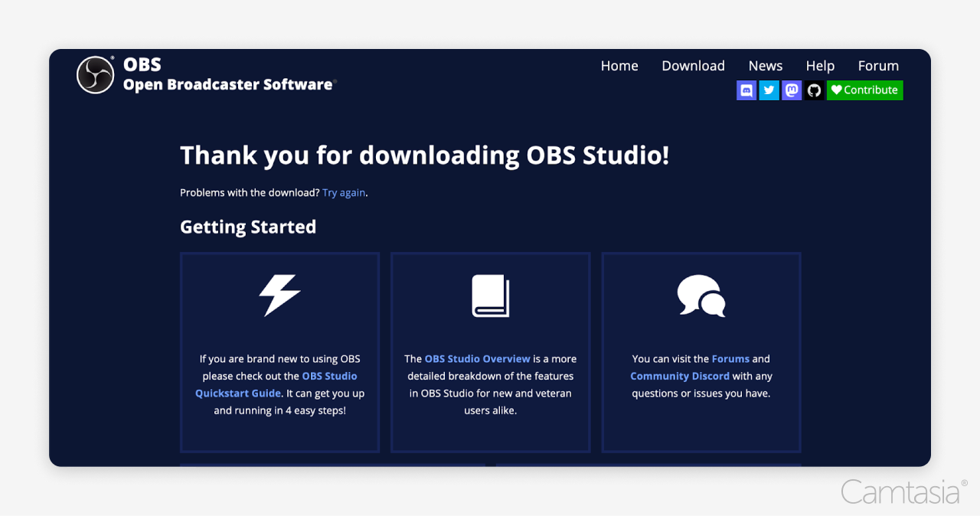Go to Help in the top navigation
This screenshot has width=980, height=516.
click(x=820, y=66)
